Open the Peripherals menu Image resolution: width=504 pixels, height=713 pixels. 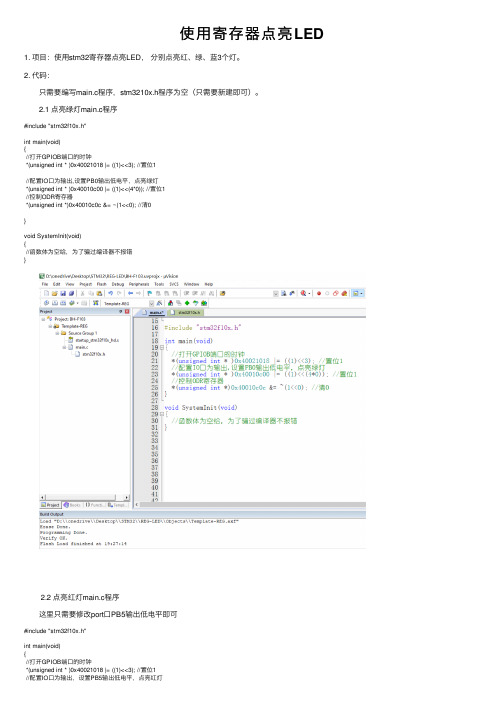coord(139,284)
